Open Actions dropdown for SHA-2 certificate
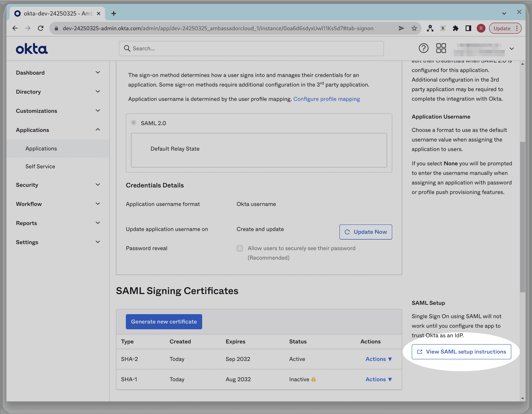Viewport: 532px width, 414px height. coord(379,359)
